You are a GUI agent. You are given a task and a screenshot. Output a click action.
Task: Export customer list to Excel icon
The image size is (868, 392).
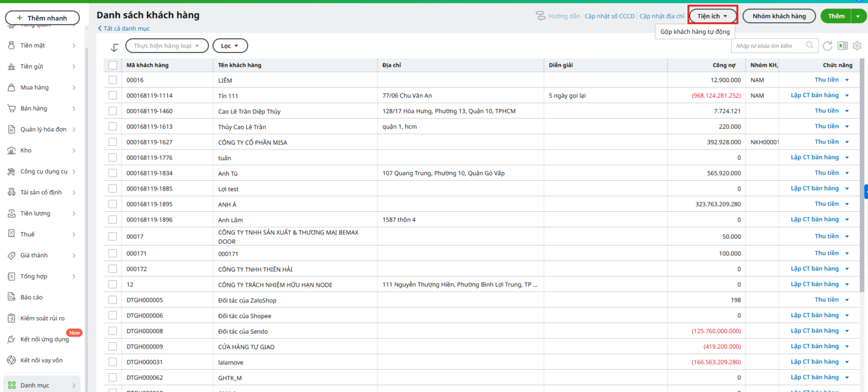[x=843, y=46]
